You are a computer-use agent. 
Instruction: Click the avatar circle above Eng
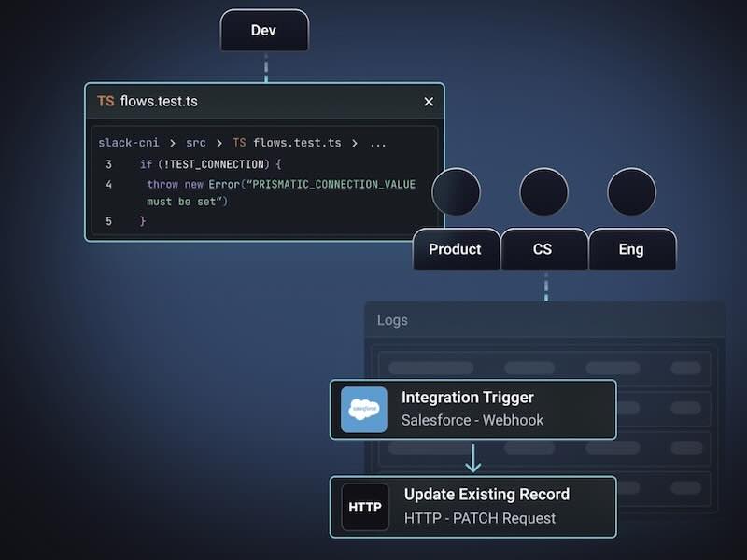[631, 192]
